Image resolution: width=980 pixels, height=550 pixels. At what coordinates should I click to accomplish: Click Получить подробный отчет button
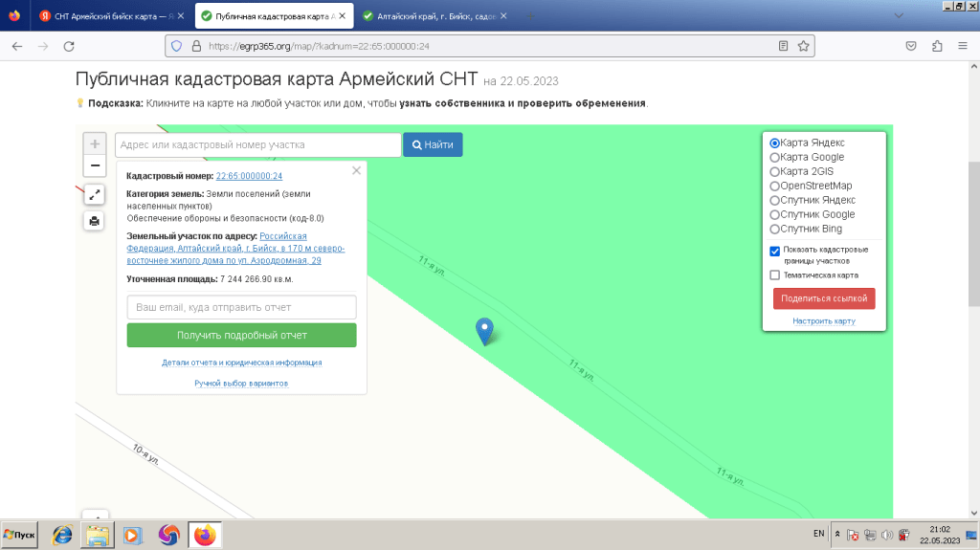[x=241, y=335]
